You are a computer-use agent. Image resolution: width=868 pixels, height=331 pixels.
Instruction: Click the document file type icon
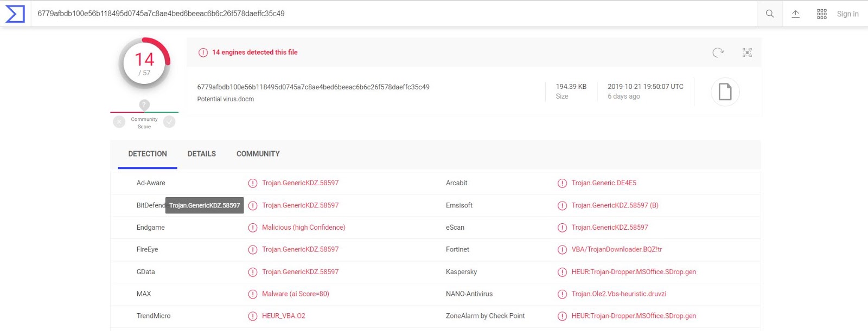725,92
